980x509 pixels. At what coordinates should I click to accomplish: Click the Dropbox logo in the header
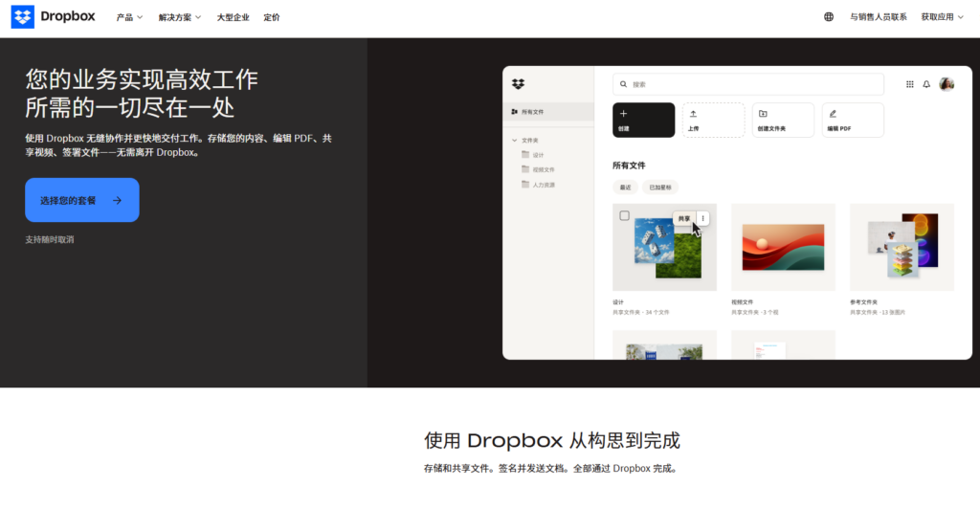tap(53, 17)
